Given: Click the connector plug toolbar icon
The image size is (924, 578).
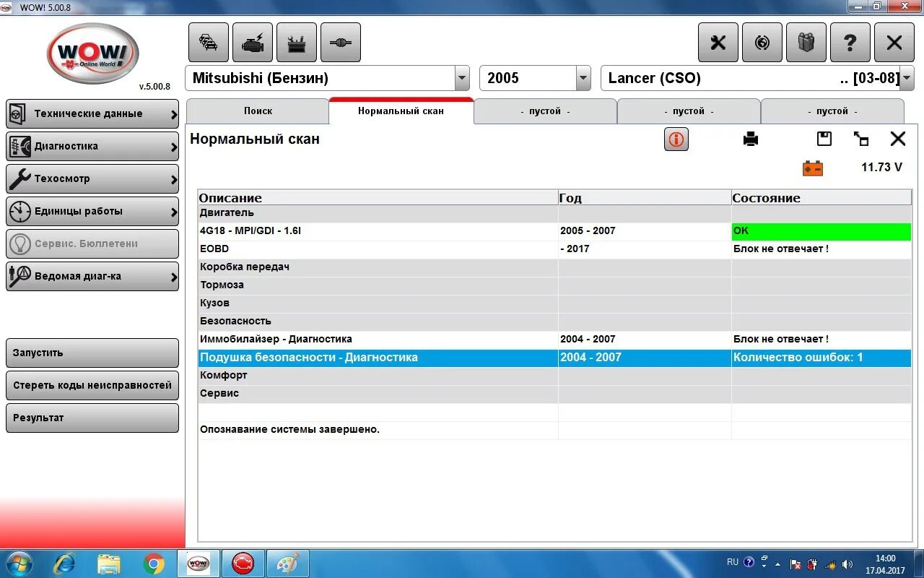Looking at the screenshot, I should point(341,43).
